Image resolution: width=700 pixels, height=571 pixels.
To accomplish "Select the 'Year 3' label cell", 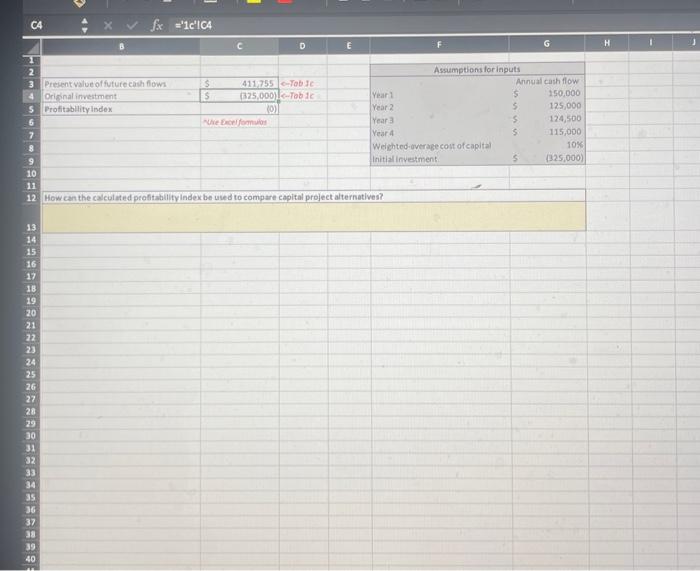I will pos(440,120).
